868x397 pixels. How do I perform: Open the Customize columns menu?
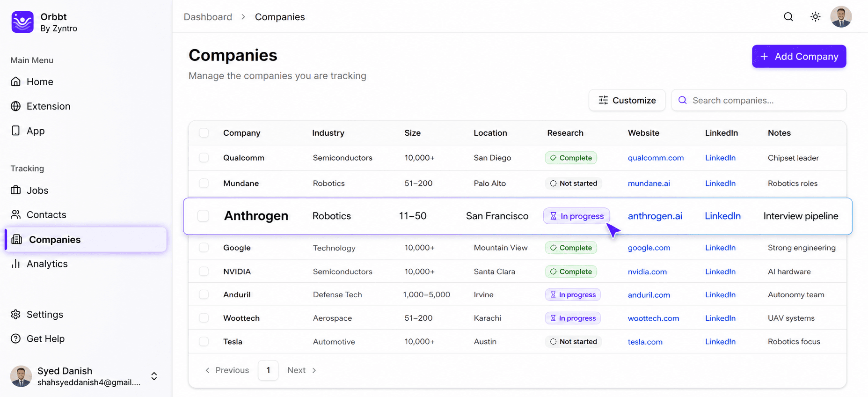coord(627,100)
